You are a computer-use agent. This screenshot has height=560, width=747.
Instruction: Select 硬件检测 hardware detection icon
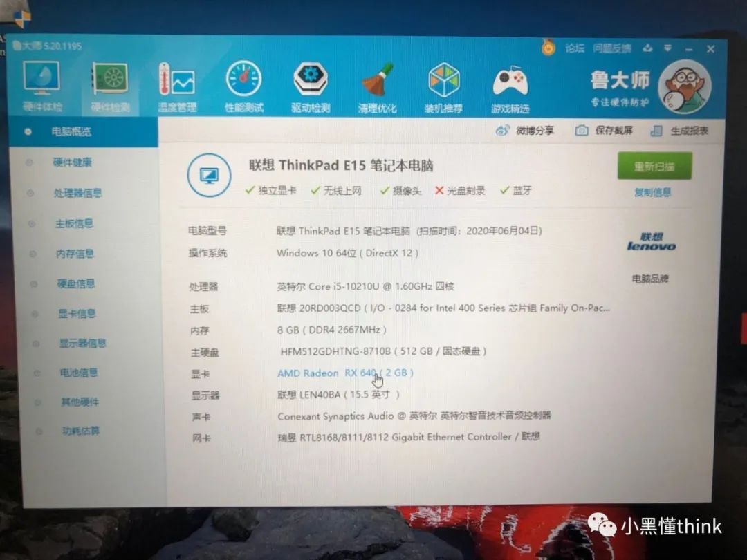(x=110, y=88)
